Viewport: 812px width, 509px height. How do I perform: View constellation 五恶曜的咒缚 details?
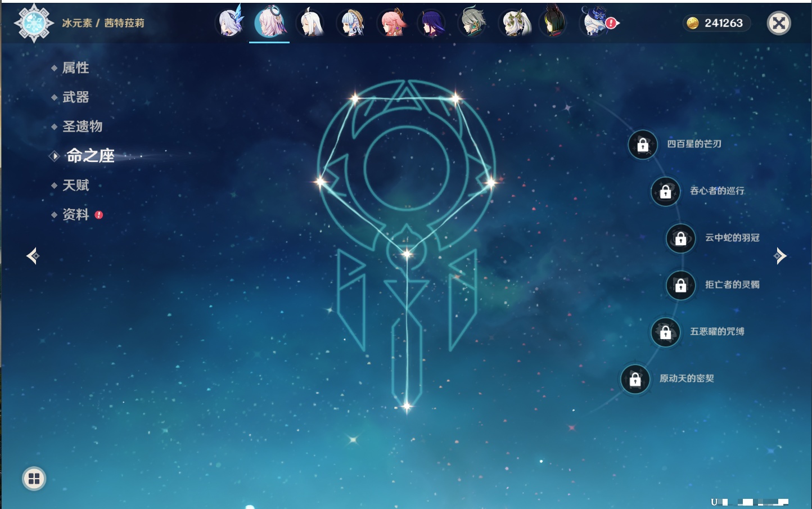[717, 331]
